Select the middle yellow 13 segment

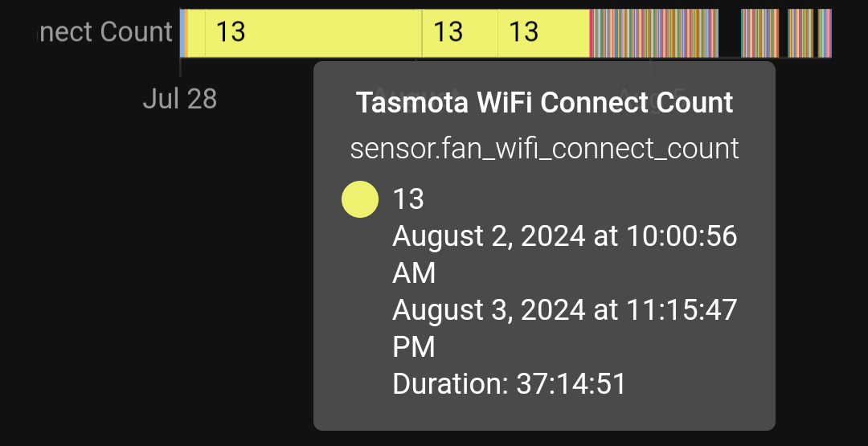pos(460,33)
